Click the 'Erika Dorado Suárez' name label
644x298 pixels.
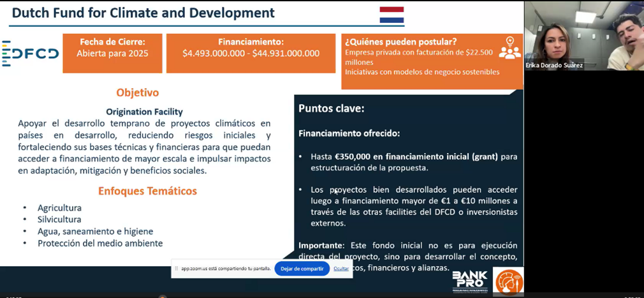(554, 65)
